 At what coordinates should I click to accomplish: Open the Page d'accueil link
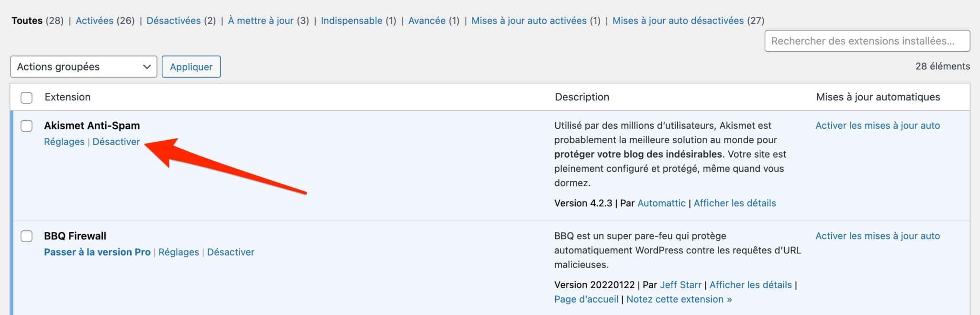point(586,299)
